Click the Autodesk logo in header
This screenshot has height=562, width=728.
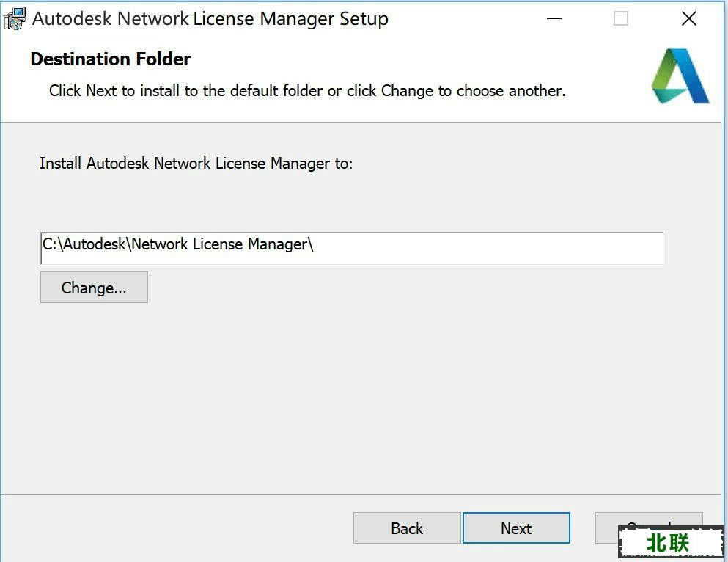coord(680,76)
